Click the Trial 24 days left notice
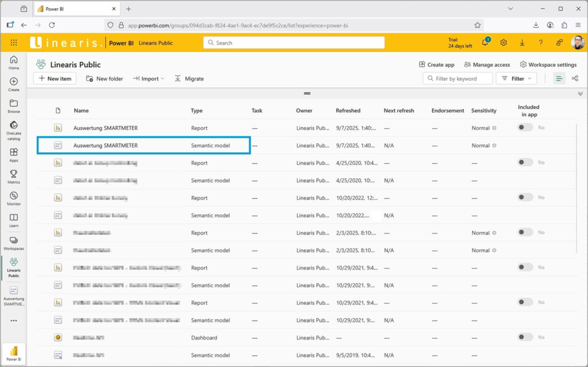 [460, 43]
